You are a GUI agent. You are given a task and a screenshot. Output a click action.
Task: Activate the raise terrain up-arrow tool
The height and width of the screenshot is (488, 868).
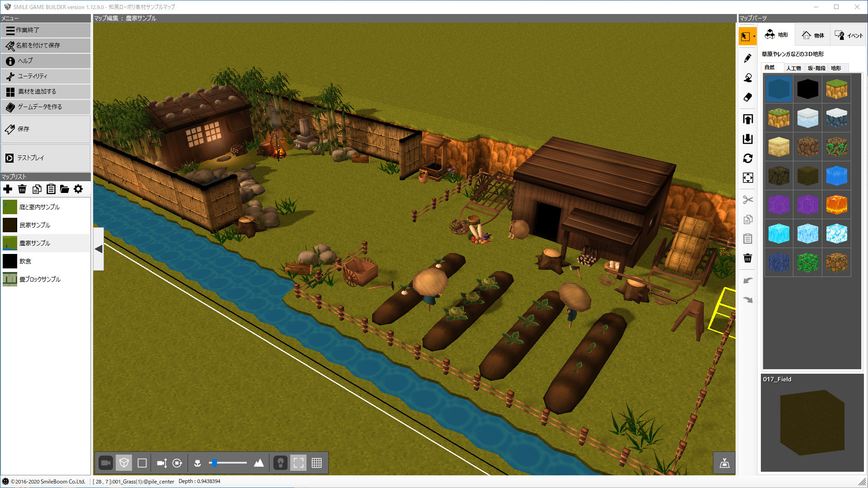(x=748, y=119)
